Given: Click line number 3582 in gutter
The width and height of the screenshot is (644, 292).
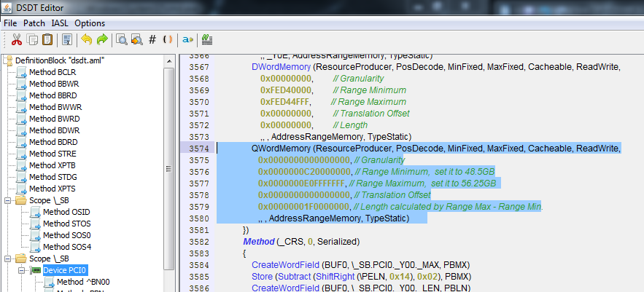Looking at the screenshot, I should [201, 242].
